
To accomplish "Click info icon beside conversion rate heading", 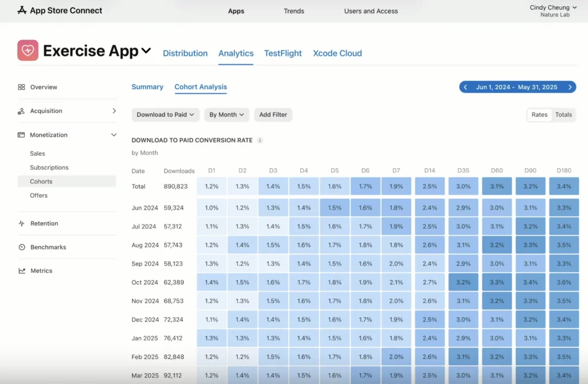I will tap(260, 140).
